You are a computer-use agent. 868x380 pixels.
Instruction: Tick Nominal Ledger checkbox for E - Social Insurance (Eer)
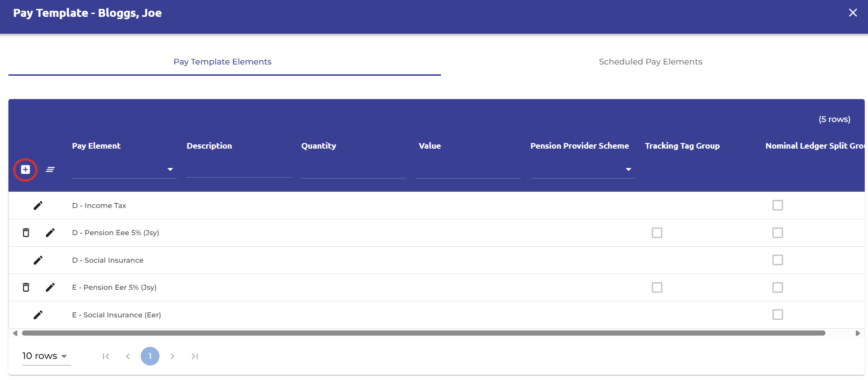pyautogui.click(x=778, y=315)
